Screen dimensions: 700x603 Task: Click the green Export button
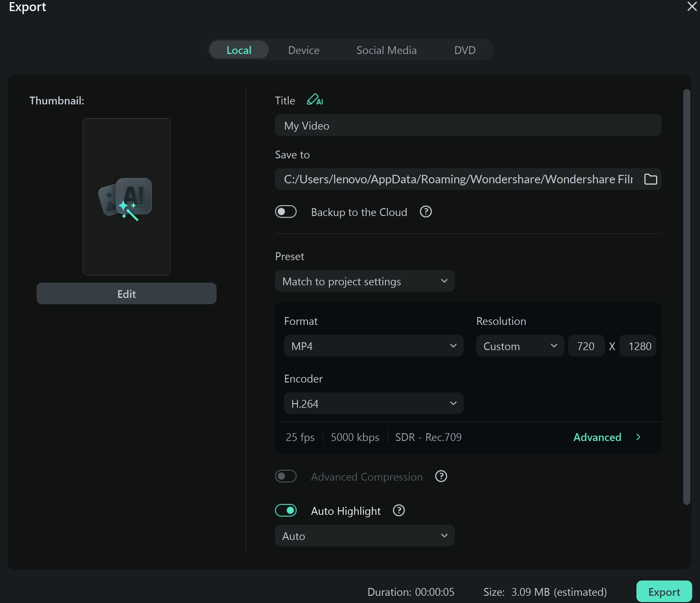pos(664,592)
